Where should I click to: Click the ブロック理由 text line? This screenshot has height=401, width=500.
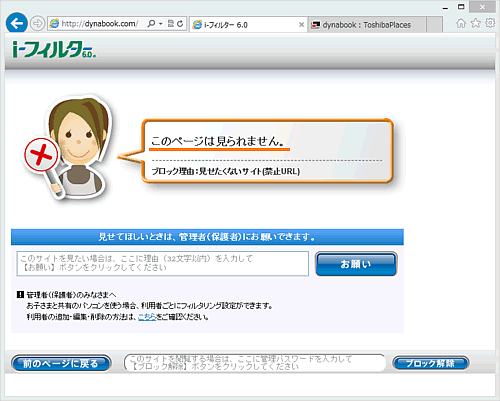click(226, 171)
